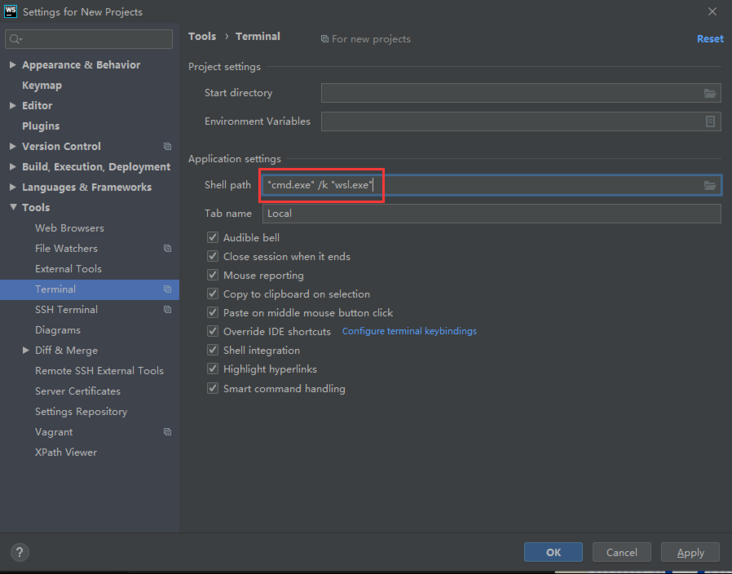Image resolution: width=732 pixels, height=574 pixels.
Task: Select Web Browsers in the settings tree
Action: 69,228
